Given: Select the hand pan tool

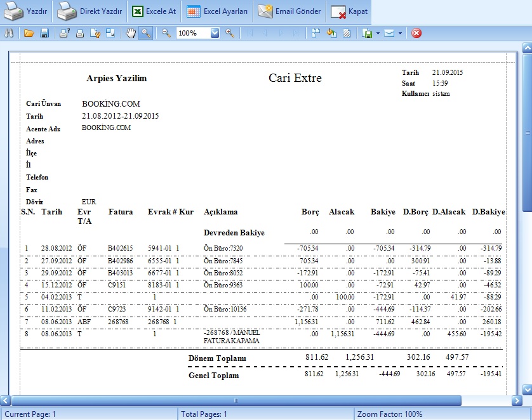Looking at the screenshot, I should [131, 33].
